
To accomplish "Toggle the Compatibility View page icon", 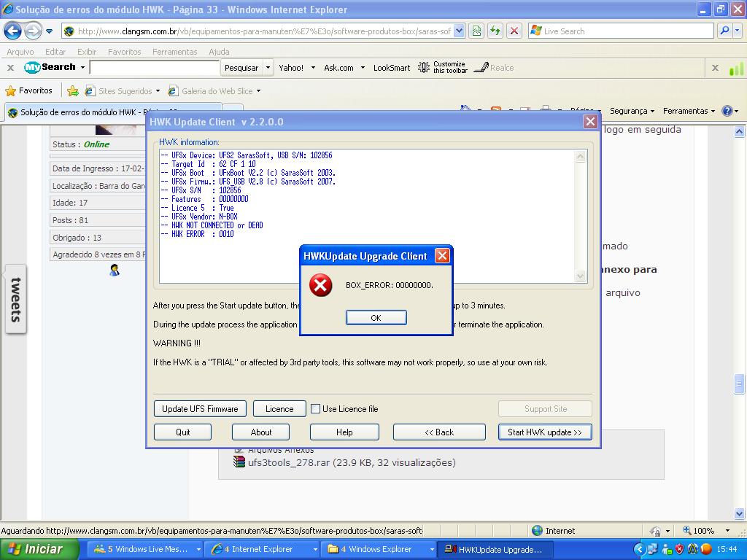I will (476, 31).
